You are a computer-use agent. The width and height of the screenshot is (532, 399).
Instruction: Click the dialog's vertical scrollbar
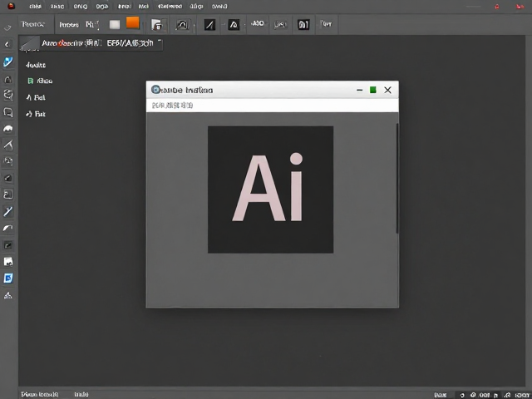coord(397,178)
